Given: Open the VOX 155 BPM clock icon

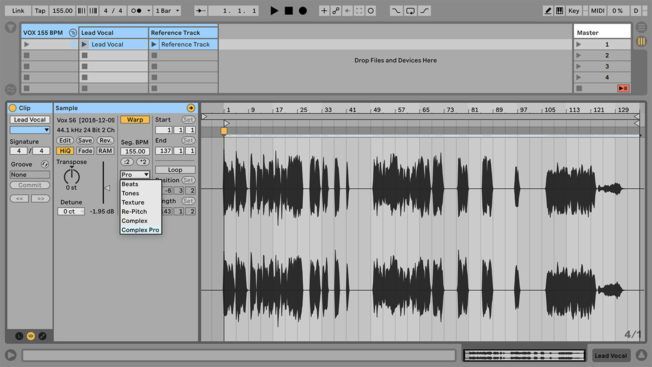Looking at the screenshot, I should pos(73,32).
